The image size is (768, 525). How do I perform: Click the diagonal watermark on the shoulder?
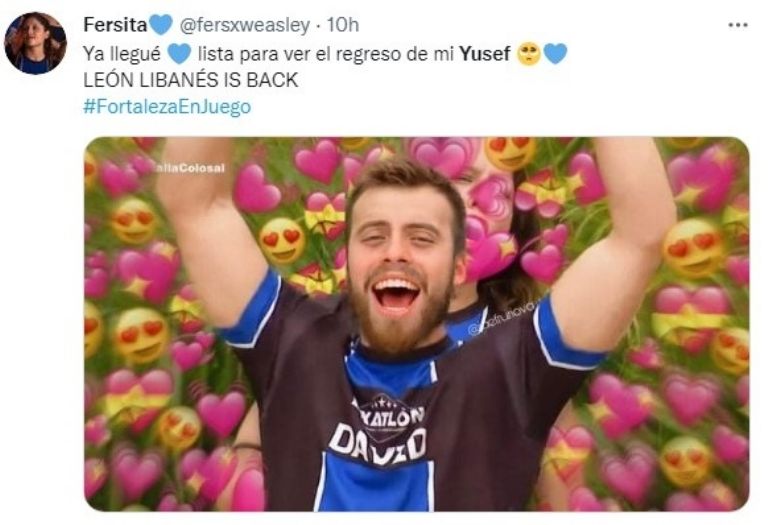(x=502, y=318)
